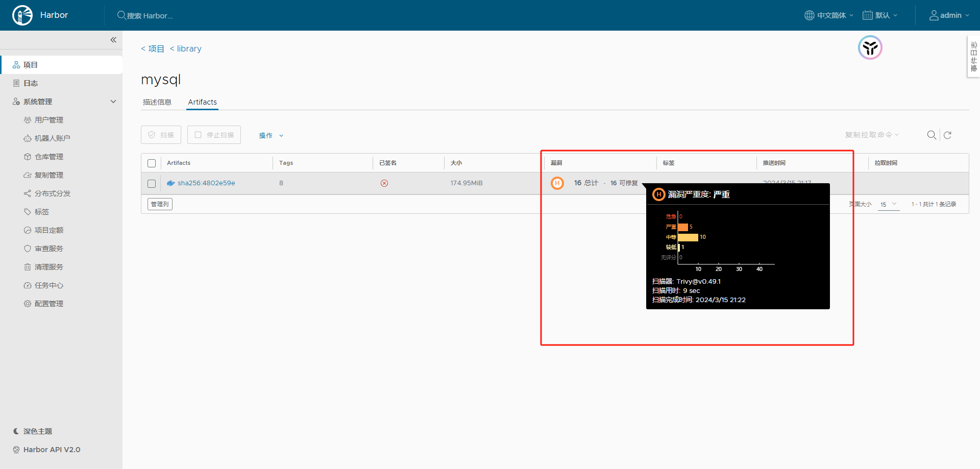Click the whale icon beside sha256 artifact

pyautogui.click(x=171, y=183)
